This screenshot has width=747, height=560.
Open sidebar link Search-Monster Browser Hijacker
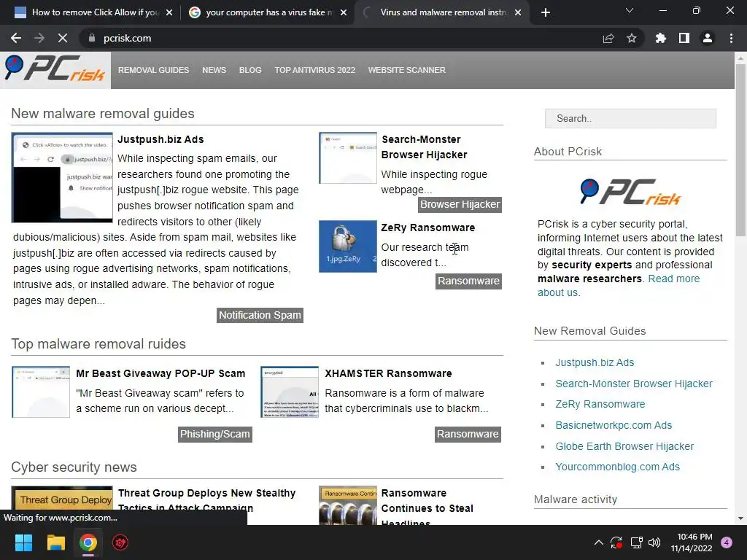[634, 384]
